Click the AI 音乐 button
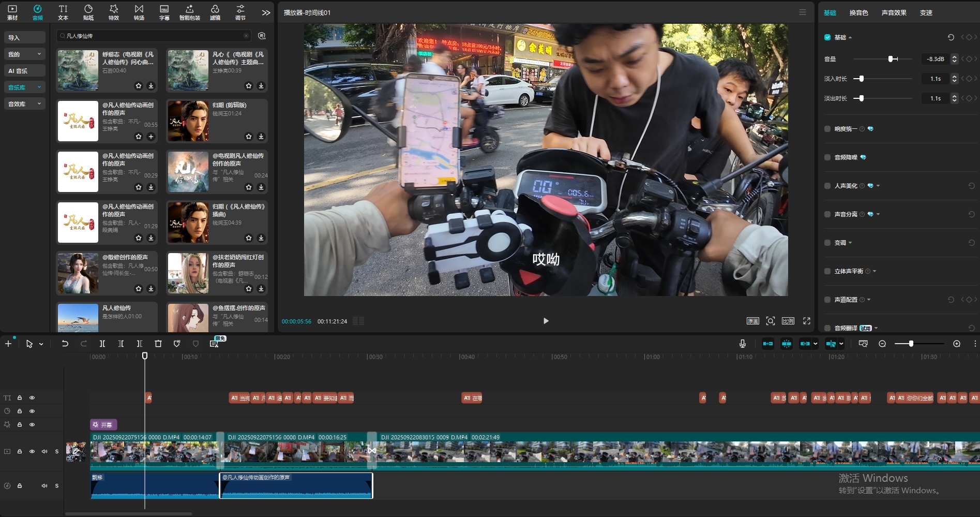 click(x=25, y=71)
